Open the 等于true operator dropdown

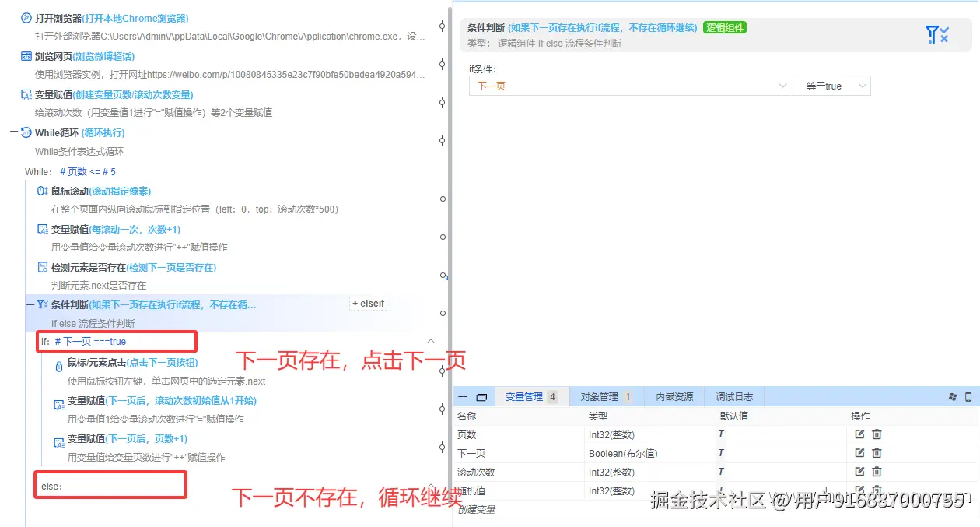click(831, 86)
